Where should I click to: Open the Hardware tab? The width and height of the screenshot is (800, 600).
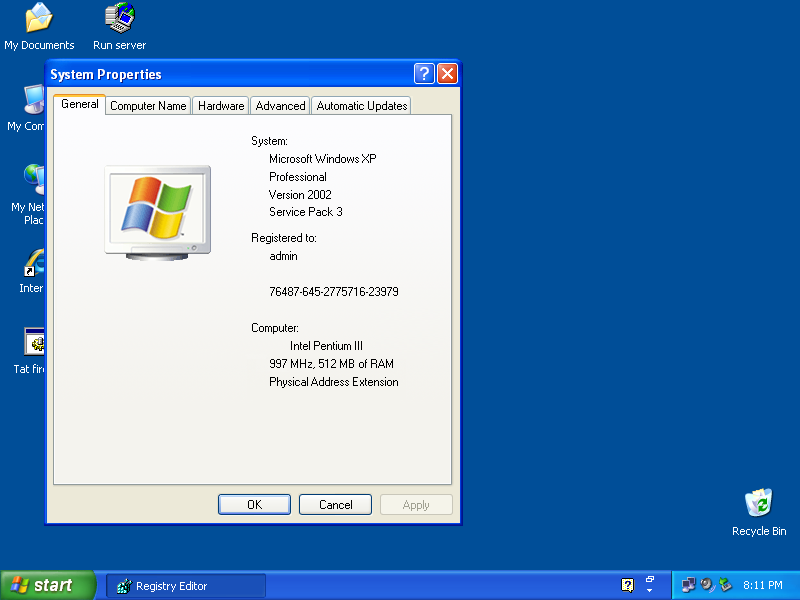[220, 105]
